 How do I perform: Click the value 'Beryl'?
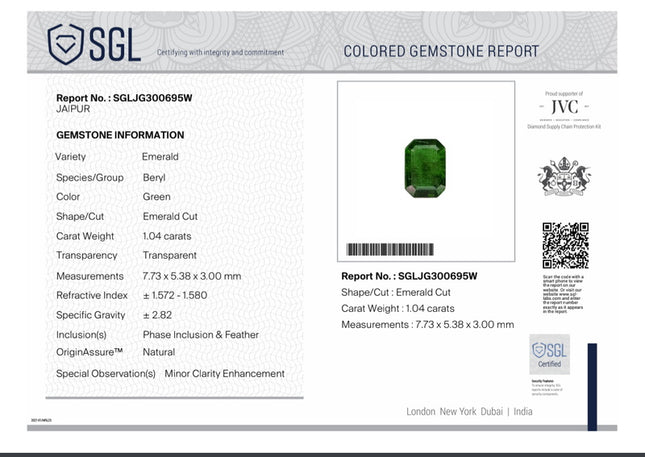click(154, 178)
